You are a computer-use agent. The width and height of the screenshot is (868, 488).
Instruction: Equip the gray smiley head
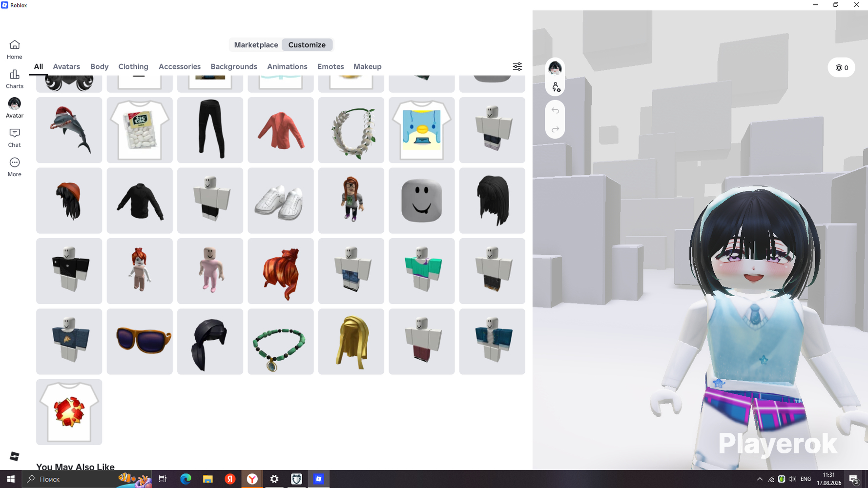(422, 201)
